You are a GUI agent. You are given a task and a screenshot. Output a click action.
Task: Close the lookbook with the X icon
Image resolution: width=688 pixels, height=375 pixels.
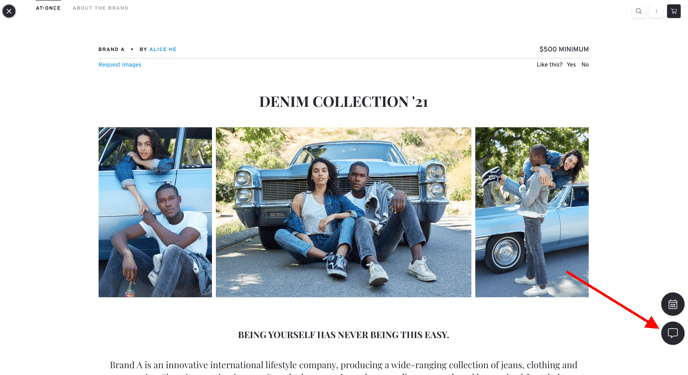click(9, 11)
